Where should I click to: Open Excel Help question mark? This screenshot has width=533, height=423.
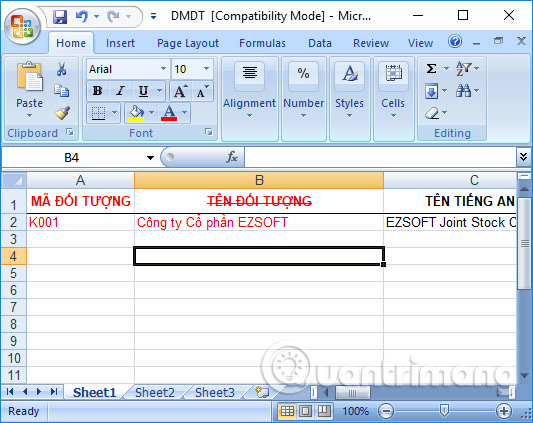(455, 42)
